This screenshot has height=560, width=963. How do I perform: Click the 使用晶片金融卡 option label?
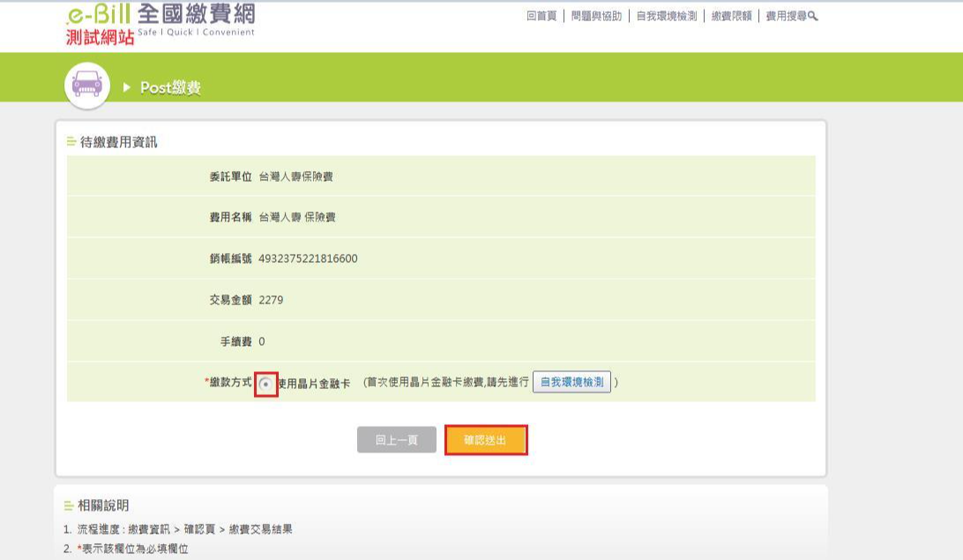pyautogui.click(x=314, y=384)
